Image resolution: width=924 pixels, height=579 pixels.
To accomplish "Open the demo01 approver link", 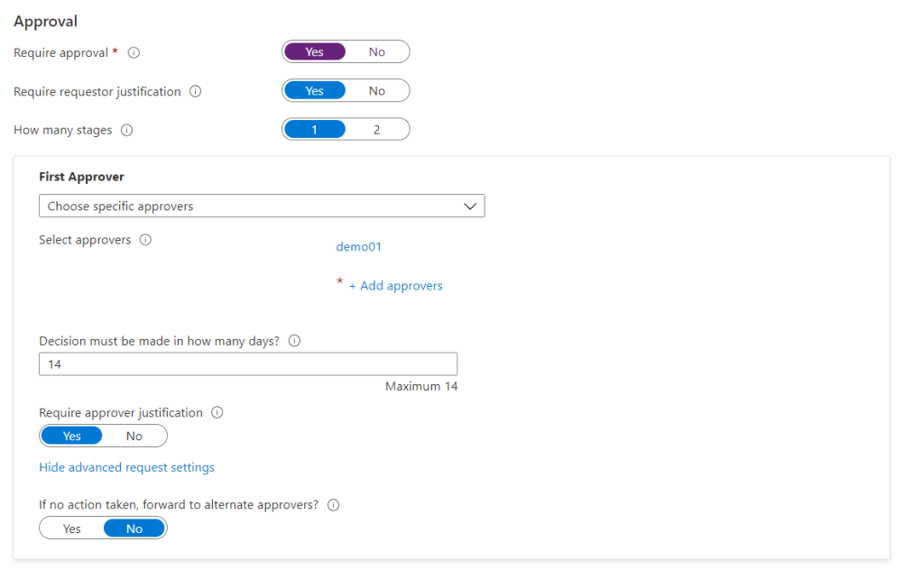I will click(x=358, y=247).
